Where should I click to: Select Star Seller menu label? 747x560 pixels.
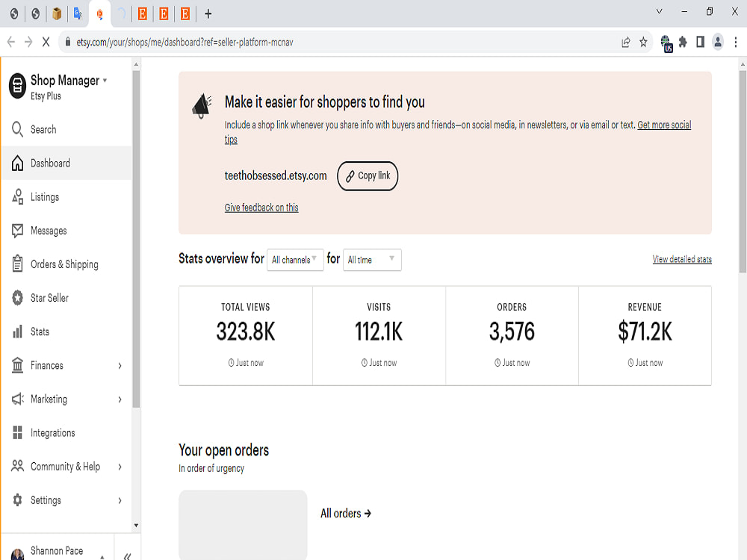[x=49, y=298]
